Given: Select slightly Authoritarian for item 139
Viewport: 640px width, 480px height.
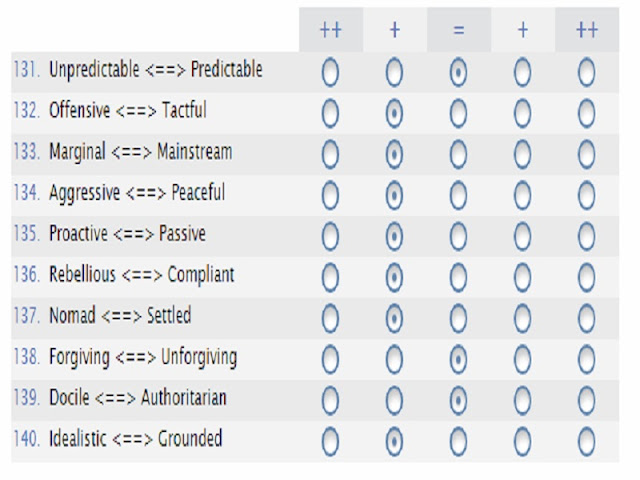Looking at the screenshot, I should (522, 400).
